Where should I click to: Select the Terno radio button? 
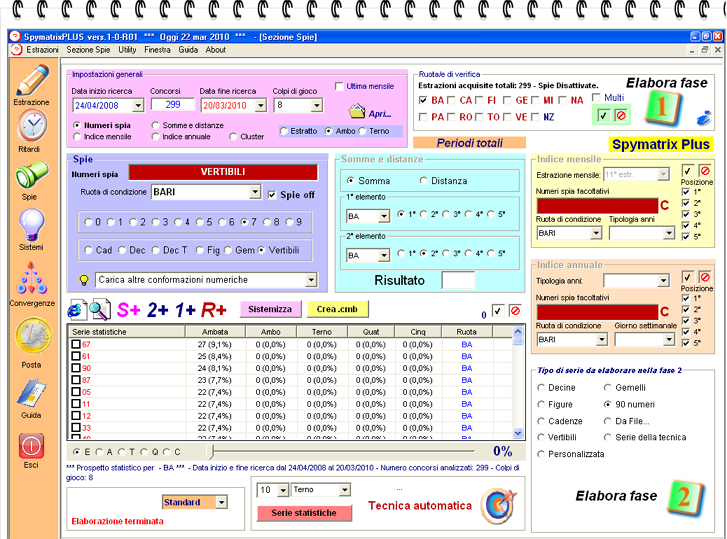click(x=363, y=131)
